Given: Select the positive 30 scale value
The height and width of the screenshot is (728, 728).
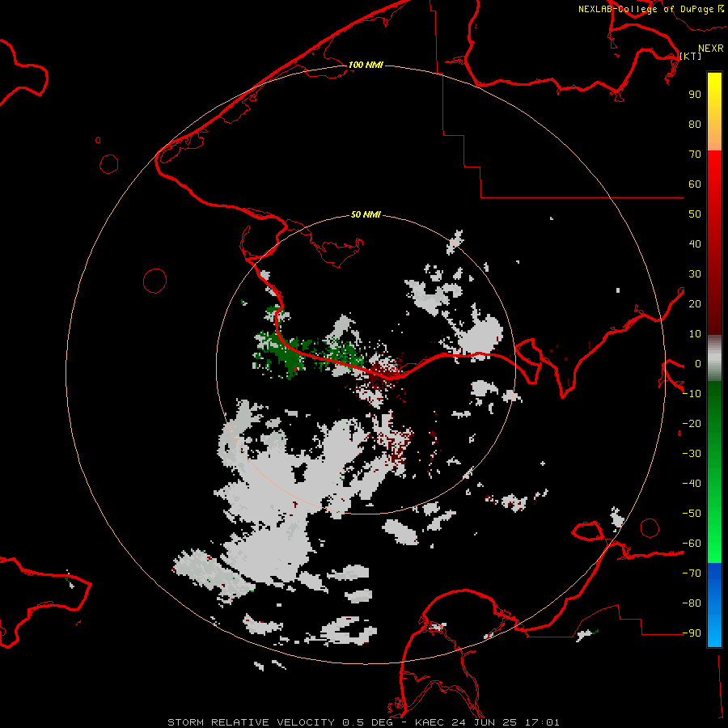Looking at the screenshot, I should pyautogui.click(x=695, y=274).
